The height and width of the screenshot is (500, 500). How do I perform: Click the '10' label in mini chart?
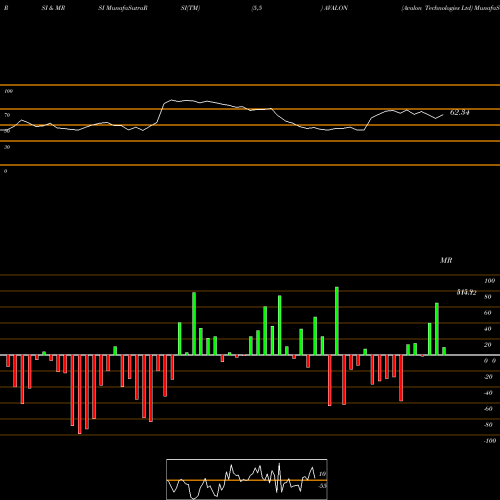coord(322,474)
